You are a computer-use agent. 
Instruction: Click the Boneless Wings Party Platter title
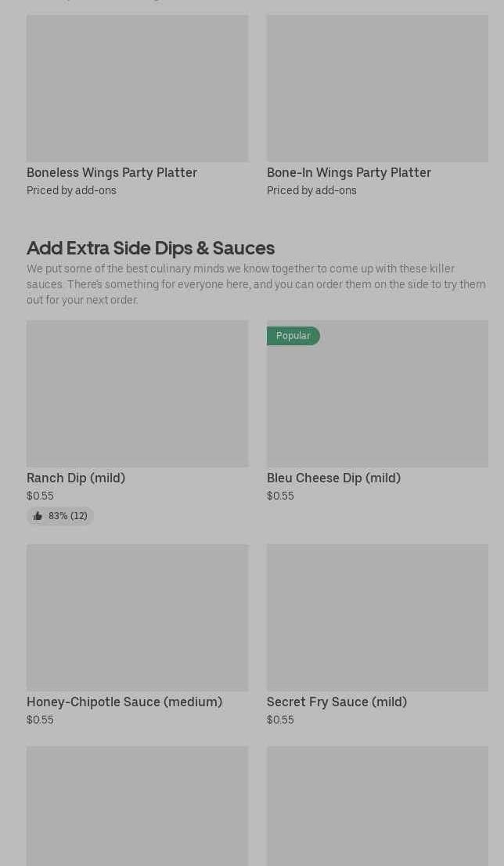[112, 172]
